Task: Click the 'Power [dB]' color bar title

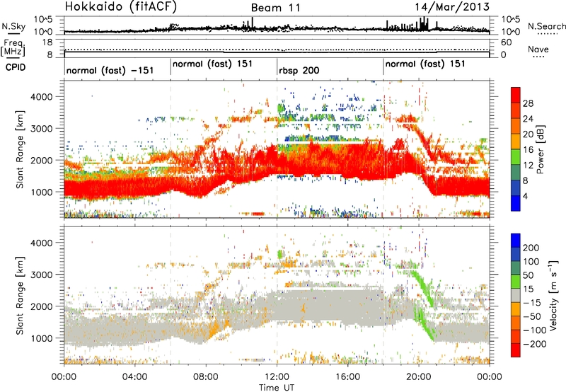Action: (540, 149)
